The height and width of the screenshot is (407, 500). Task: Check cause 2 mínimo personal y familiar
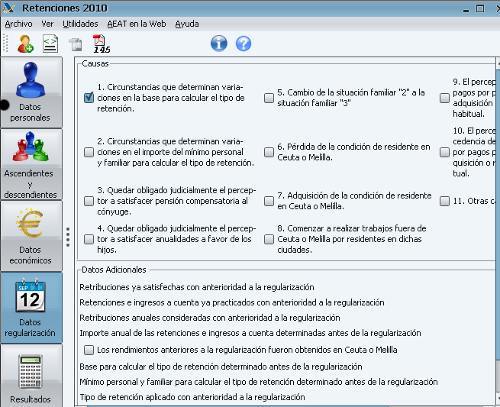[x=89, y=152]
